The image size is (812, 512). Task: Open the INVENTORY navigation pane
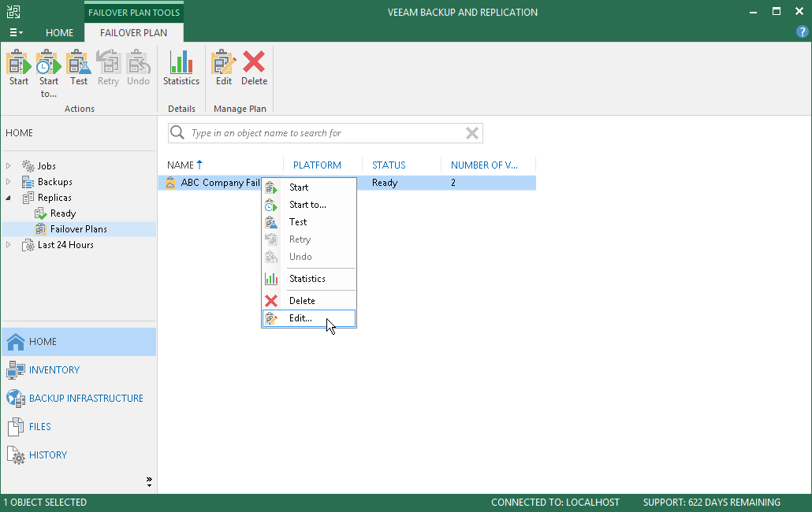79,369
